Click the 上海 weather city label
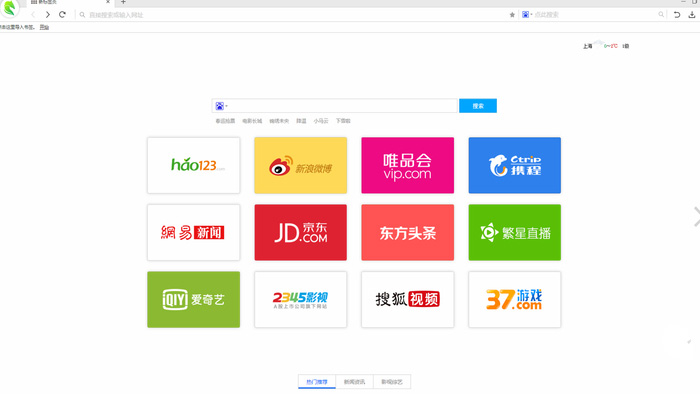700x394 pixels. pyautogui.click(x=588, y=46)
